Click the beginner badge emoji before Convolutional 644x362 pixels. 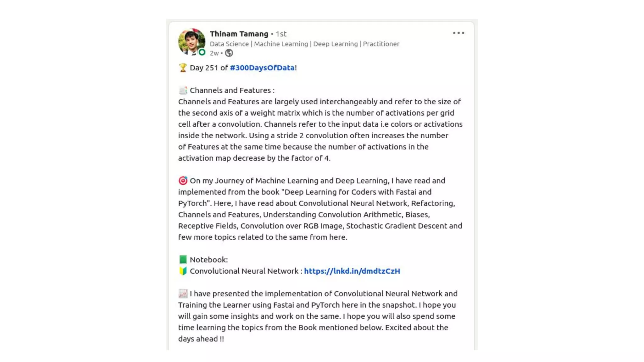tap(183, 271)
